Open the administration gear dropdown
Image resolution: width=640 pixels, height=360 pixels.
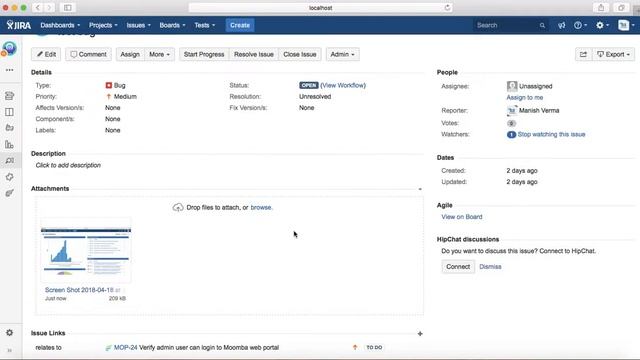point(602,25)
